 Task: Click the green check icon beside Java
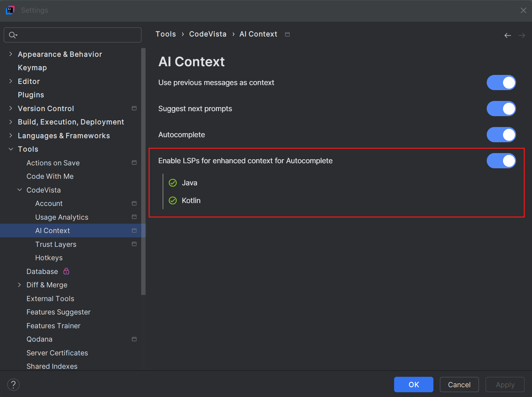[x=173, y=183]
